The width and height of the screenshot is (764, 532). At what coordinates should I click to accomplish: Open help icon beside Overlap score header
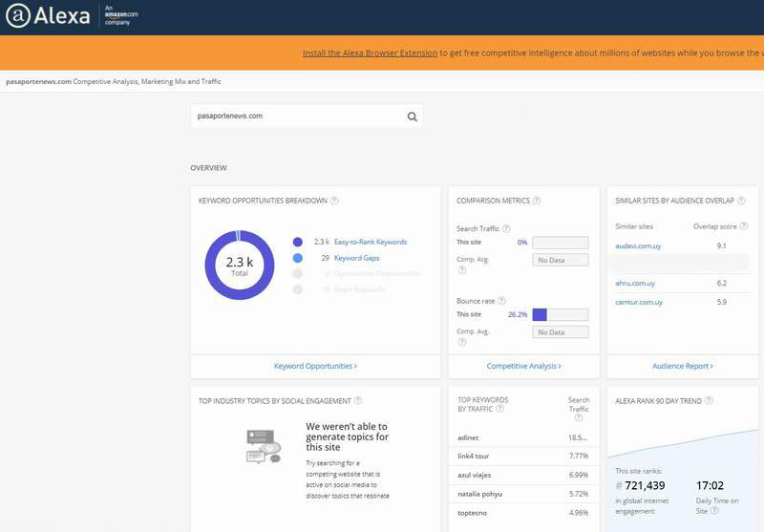tap(744, 226)
